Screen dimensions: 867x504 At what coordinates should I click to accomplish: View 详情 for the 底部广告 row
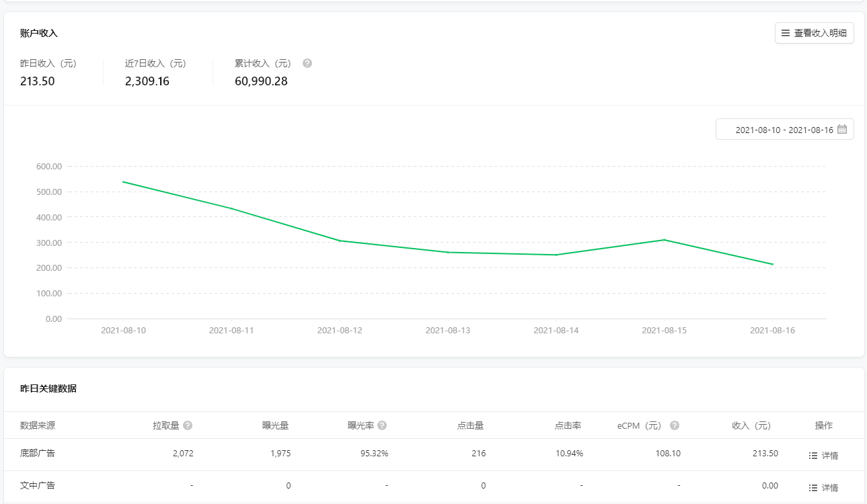[x=823, y=455]
